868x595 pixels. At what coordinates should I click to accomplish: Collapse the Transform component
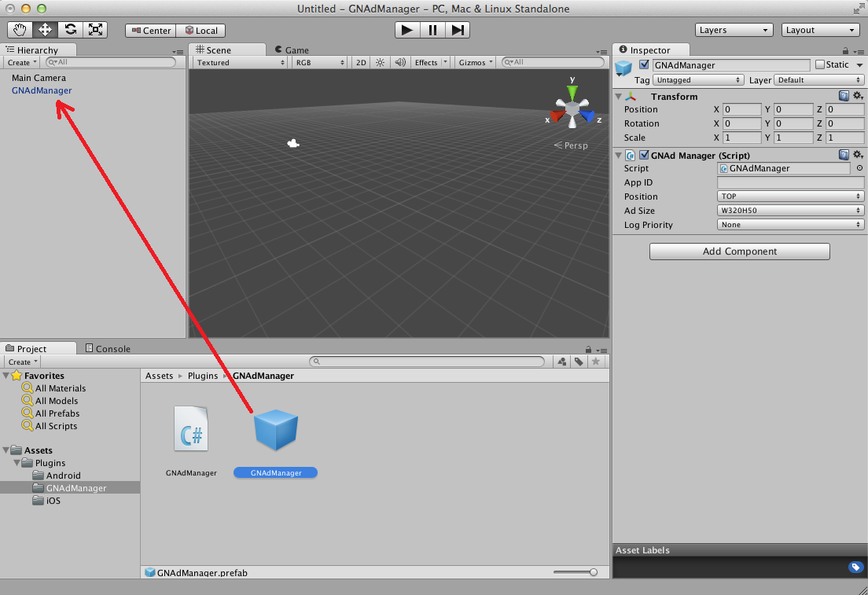coord(618,97)
